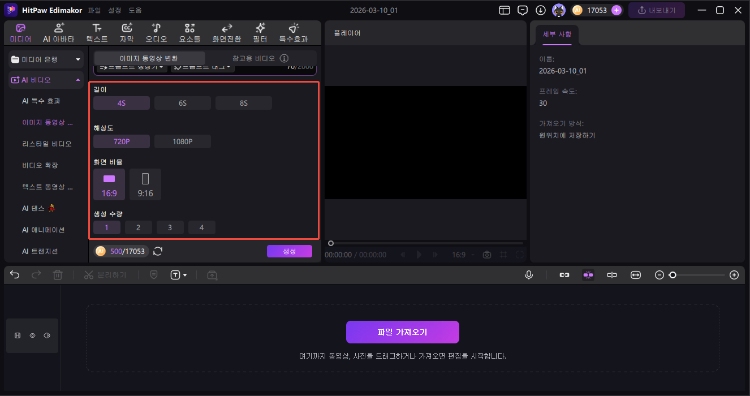Open the Transitions (화면전환) tab
This screenshot has height=396, width=750.
227,33
